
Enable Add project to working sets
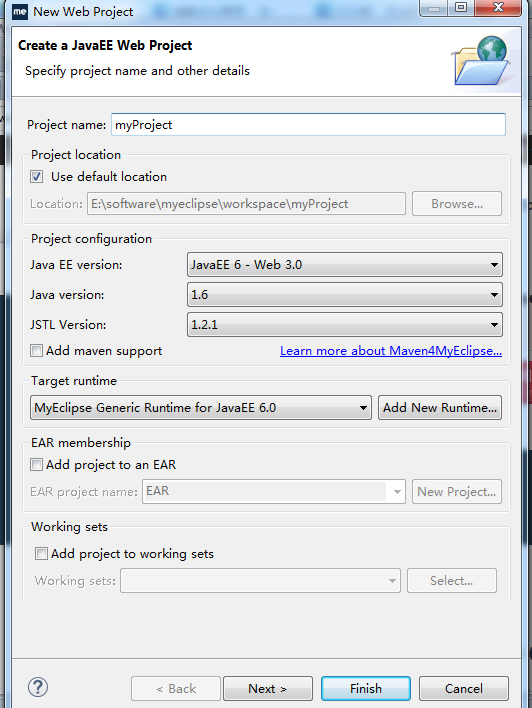tap(41, 553)
